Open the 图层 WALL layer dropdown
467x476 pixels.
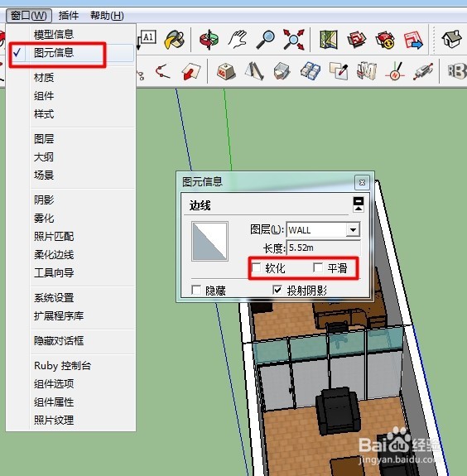(353, 230)
